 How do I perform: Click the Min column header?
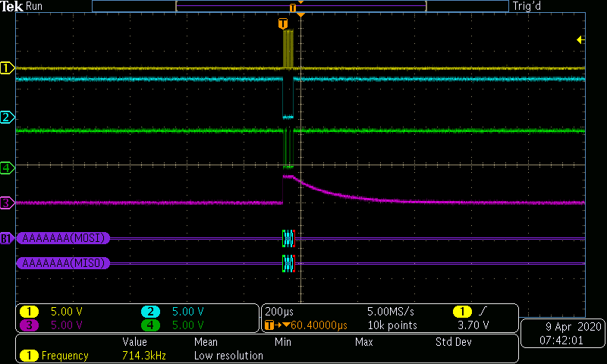click(282, 342)
